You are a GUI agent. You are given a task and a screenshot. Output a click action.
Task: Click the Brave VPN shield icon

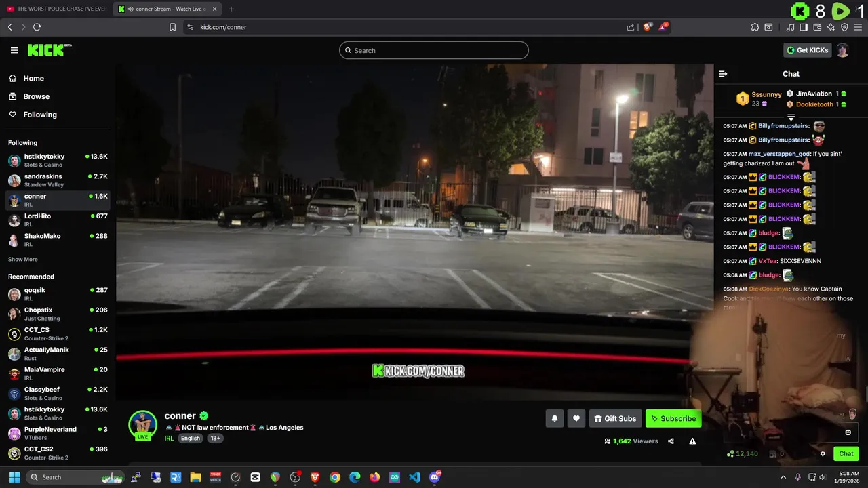pos(844,27)
